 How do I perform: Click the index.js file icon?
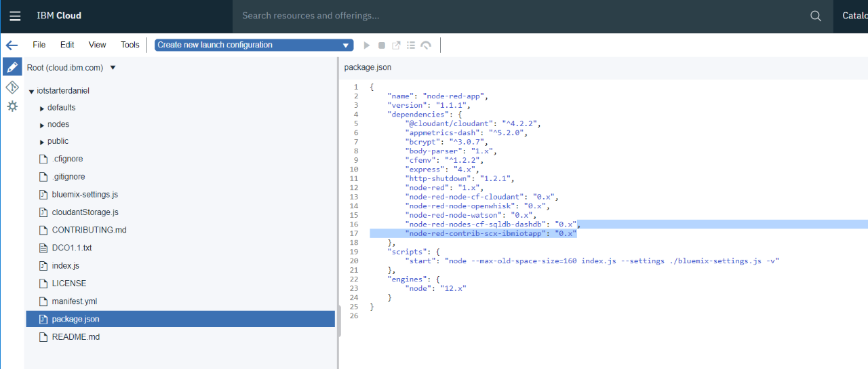tap(43, 266)
